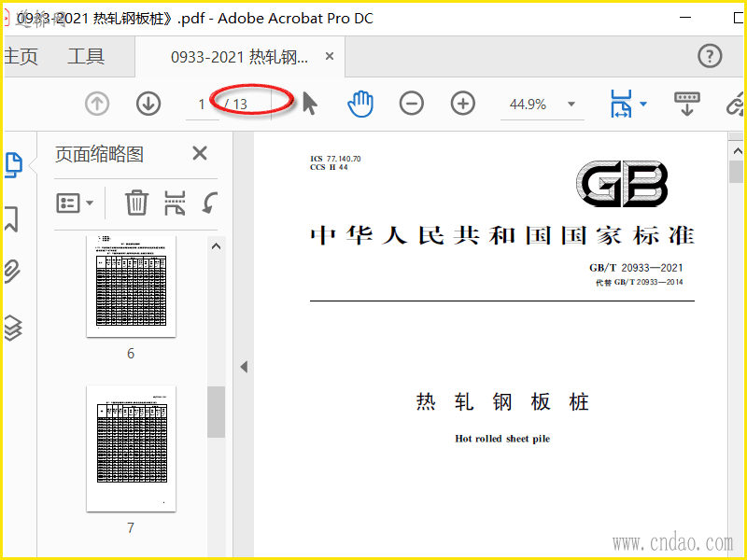The width and height of the screenshot is (747, 560).
Task: Click the 代替 GB/T 20933—2014 text
Action: point(639,283)
